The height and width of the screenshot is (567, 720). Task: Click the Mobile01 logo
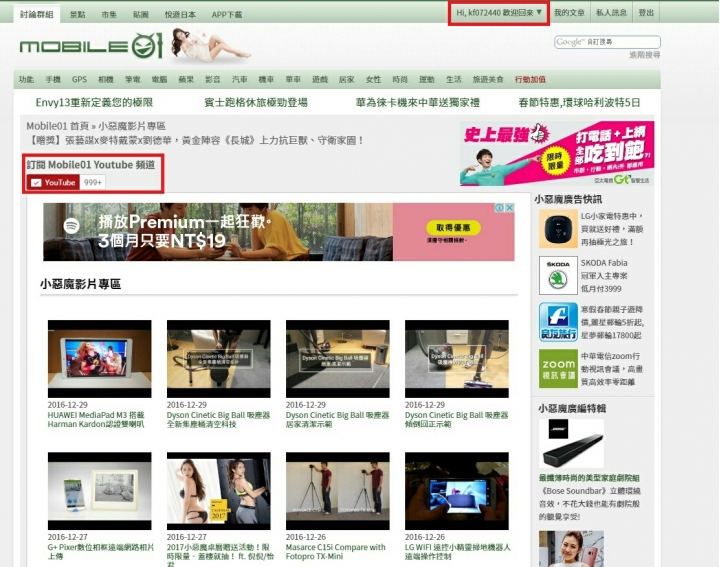91,46
